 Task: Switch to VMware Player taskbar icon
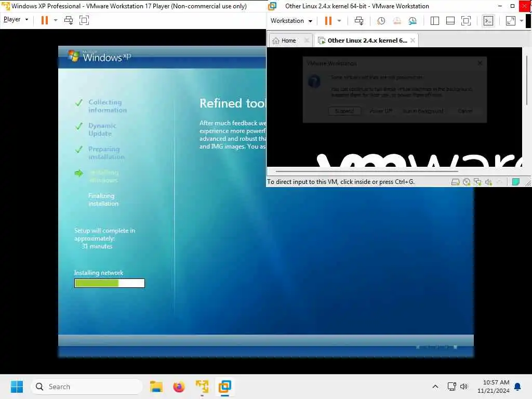tap(202, 387)
